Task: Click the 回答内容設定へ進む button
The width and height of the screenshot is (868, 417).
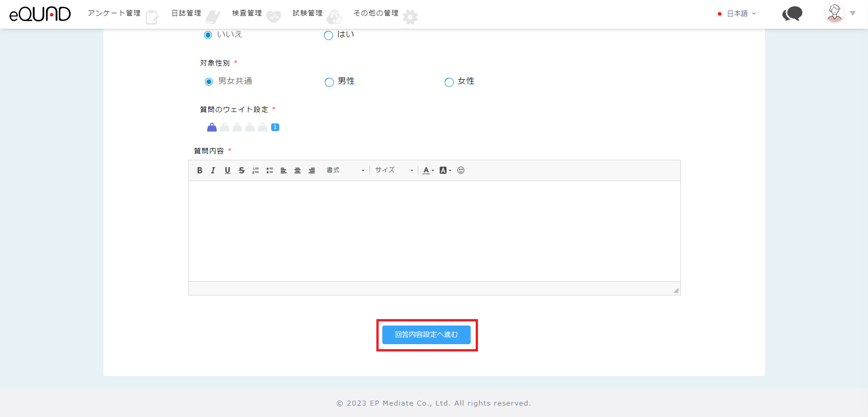Action: pyautogui.click(x=426, y=335)
